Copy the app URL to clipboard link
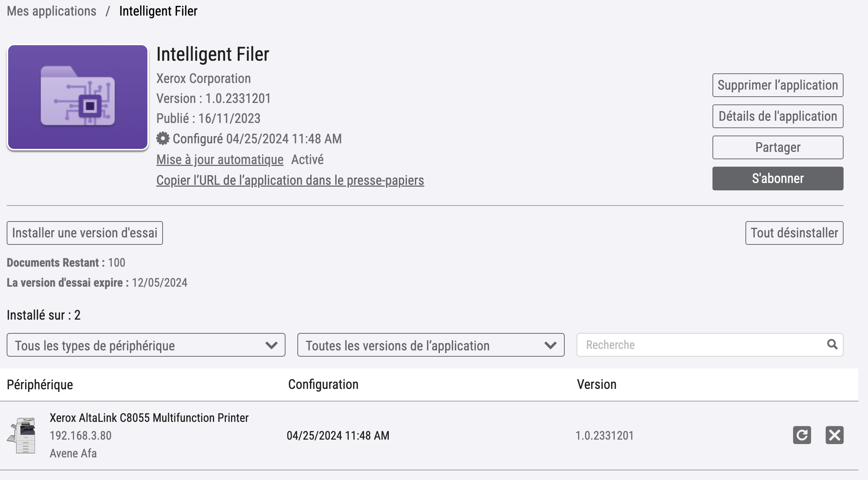Screen dimensions: 868x480 tap(290, 180)
